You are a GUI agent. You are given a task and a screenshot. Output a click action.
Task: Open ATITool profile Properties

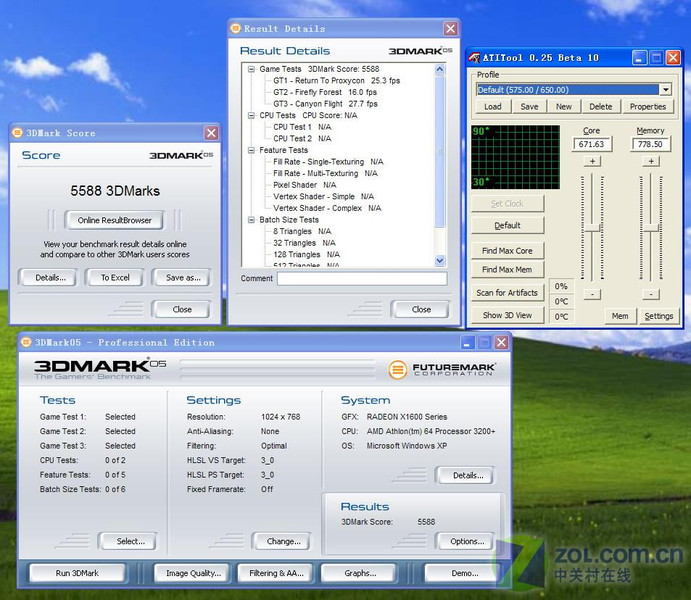point(648,107)
